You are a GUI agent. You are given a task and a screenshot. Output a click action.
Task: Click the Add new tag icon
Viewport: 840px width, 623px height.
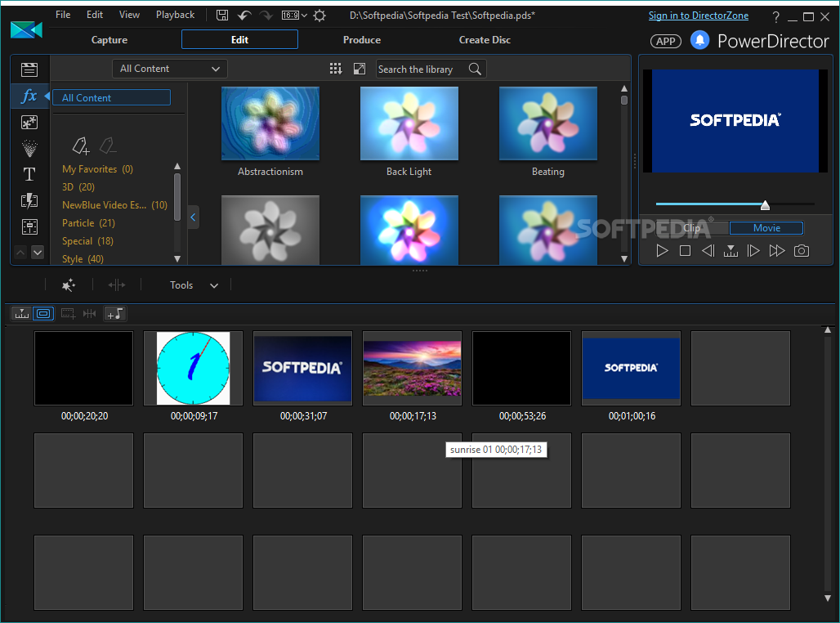tap(81, 146)
